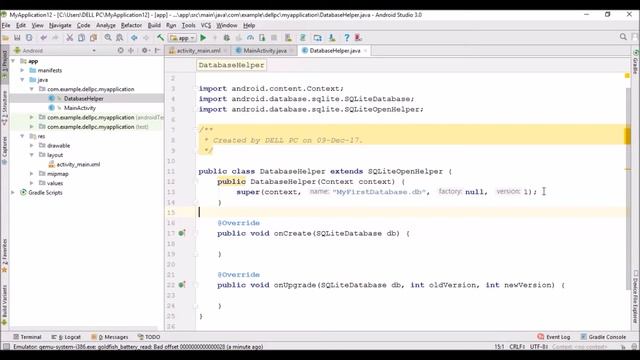
Task: Open the Refactor menu
Action: click(x=131, y=25)
